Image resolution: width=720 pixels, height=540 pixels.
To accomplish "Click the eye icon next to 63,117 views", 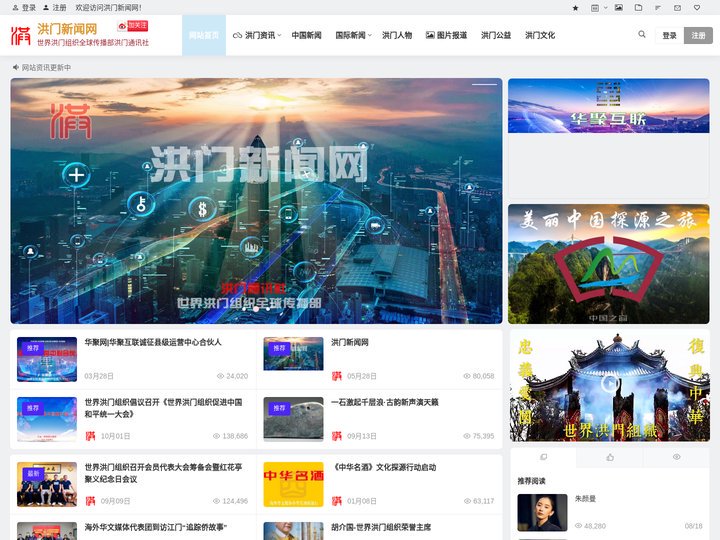I will (467, 501).
